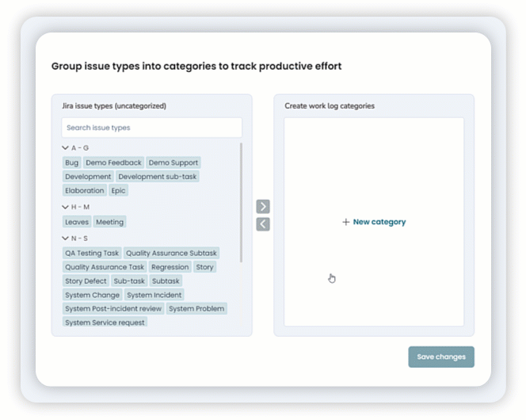Pick the System Service request tag
This screenshot has height=420, width=526.
[x=105, y=323]
